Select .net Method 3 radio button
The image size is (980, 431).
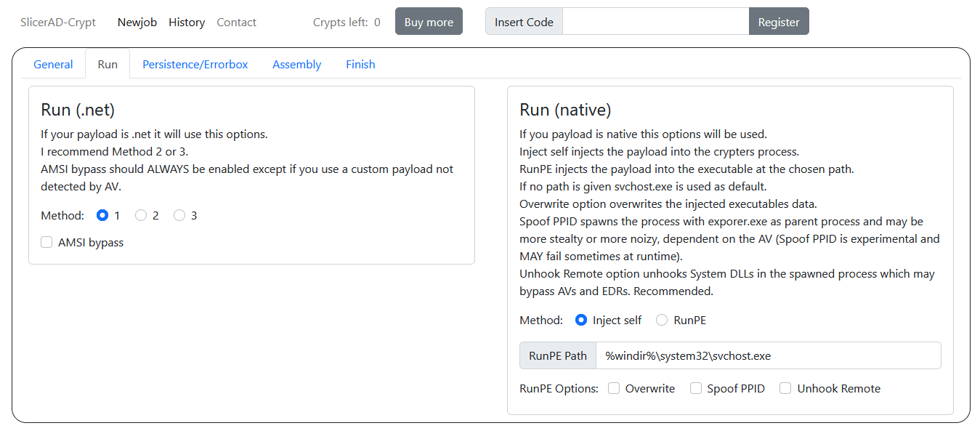(x=179, y=215)
